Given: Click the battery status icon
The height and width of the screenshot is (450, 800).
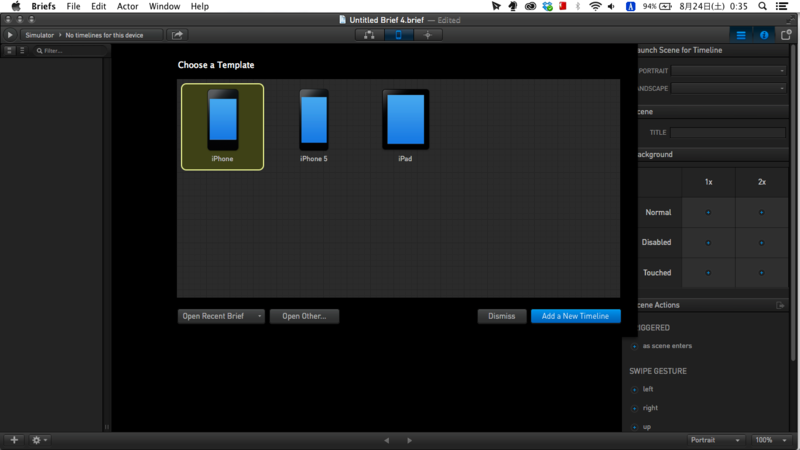Looking at the screenshot, I should [x=665, y=6].
